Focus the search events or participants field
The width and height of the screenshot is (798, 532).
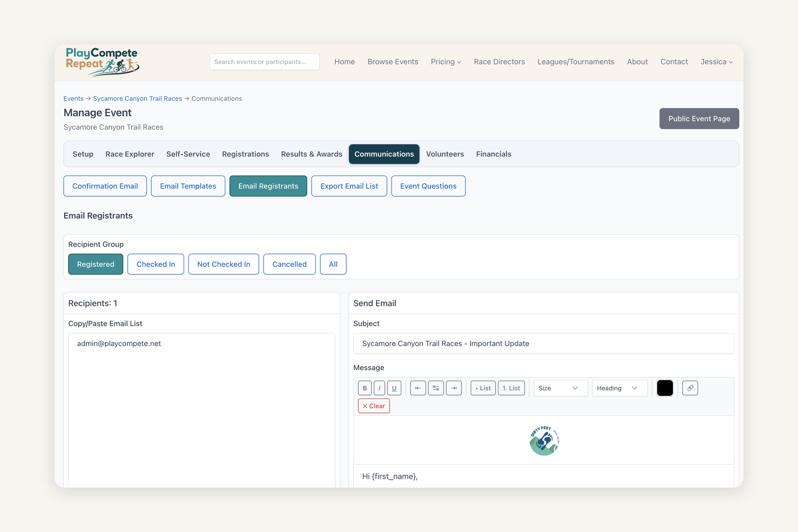tap(265, 62)
